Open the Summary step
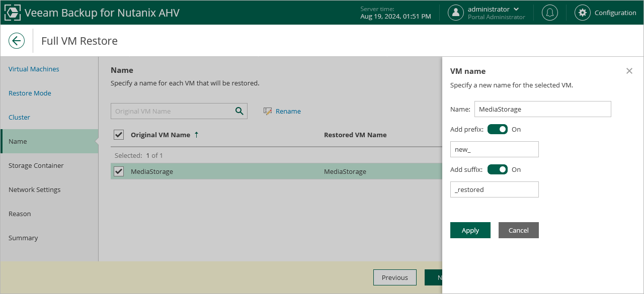Image resolution: width=644 pixels, height=294 pixels. 23,238
